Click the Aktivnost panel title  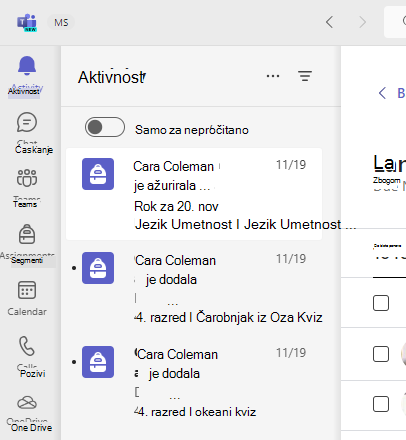coord(112,77)
